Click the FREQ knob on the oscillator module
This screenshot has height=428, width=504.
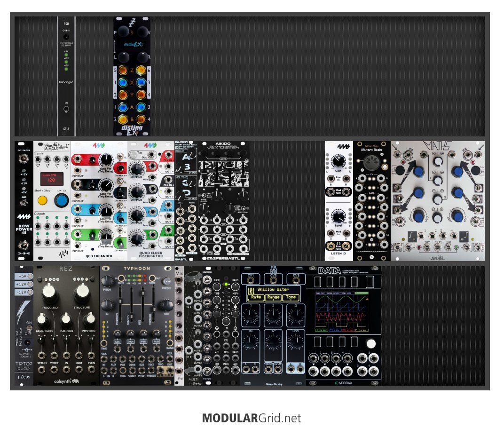(217, 286)
